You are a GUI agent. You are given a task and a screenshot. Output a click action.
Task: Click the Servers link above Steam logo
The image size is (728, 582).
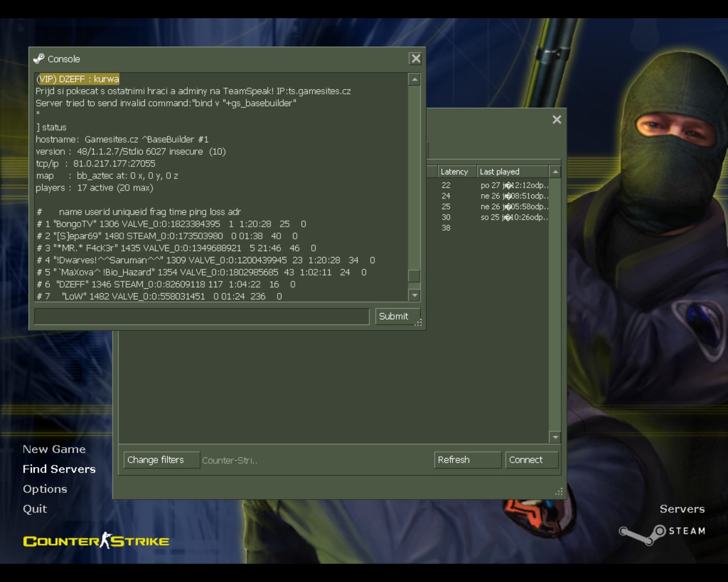682,509
